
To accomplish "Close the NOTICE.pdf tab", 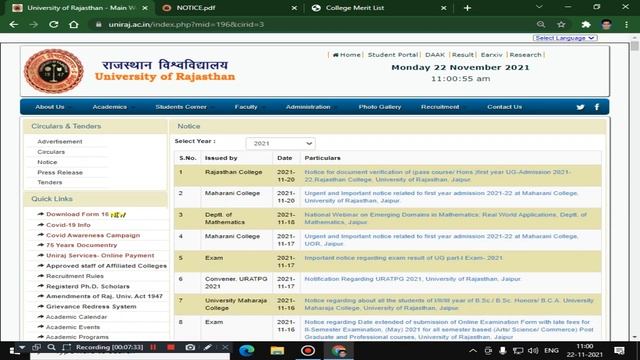I will [294, 8].
